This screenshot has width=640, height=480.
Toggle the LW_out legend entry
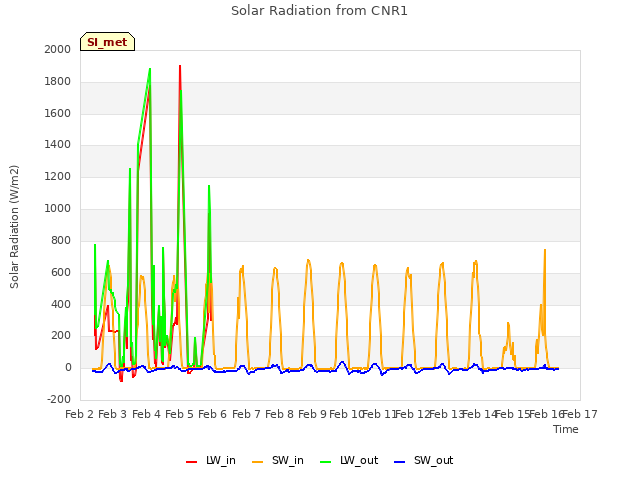349,460
